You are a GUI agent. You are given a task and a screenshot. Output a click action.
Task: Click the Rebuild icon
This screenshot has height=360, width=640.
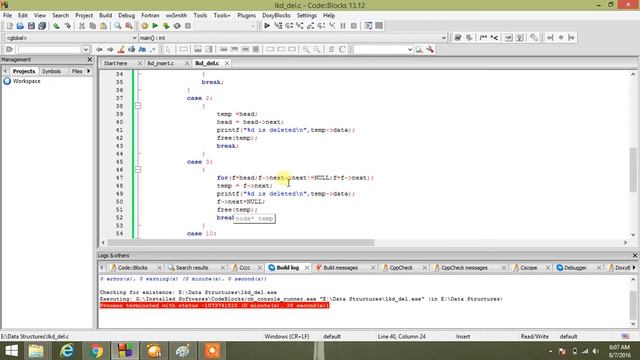point(177,26)
